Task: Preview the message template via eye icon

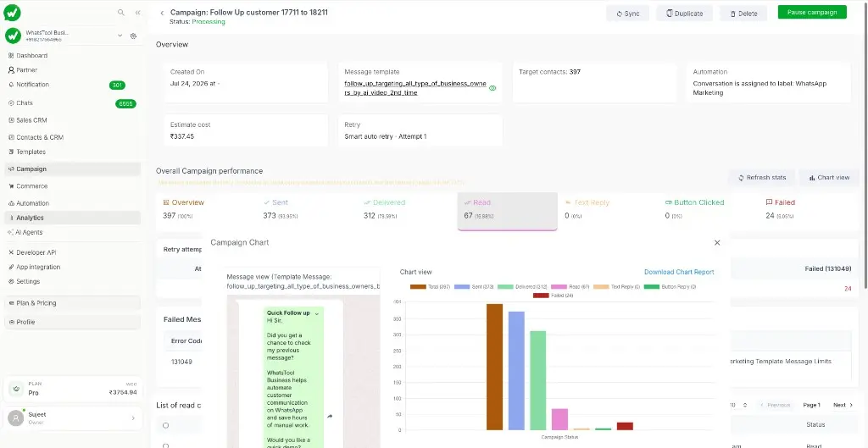Action: coord(492,88)
